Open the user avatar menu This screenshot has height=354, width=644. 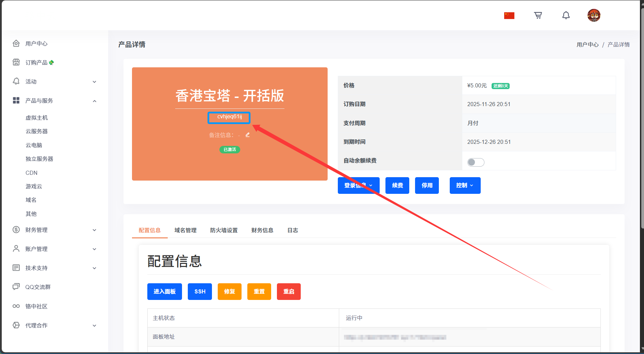(594, 15)
